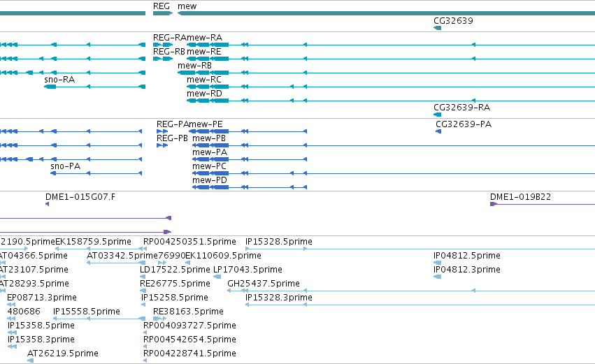Select the EK158759.5prime EST label
595x364 pixels.
[94, 242]
